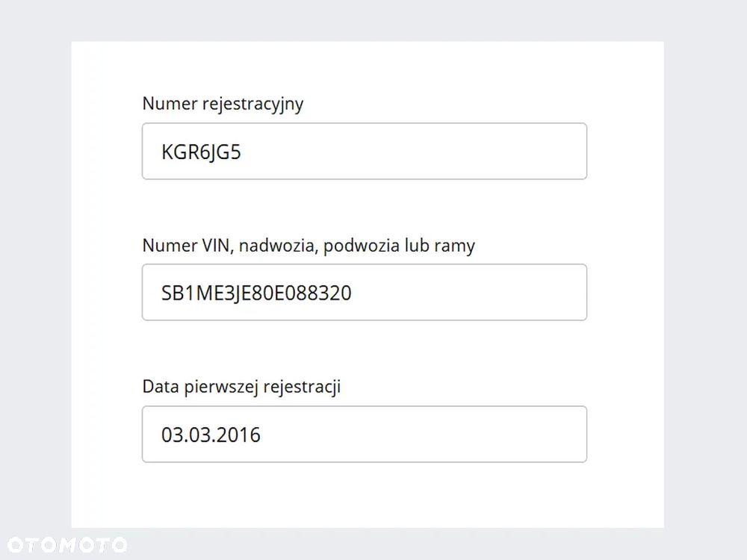Click the word "rejestracyjny" in the top label
The width and height of the screenshot is (747, 560).
(252, 103)
